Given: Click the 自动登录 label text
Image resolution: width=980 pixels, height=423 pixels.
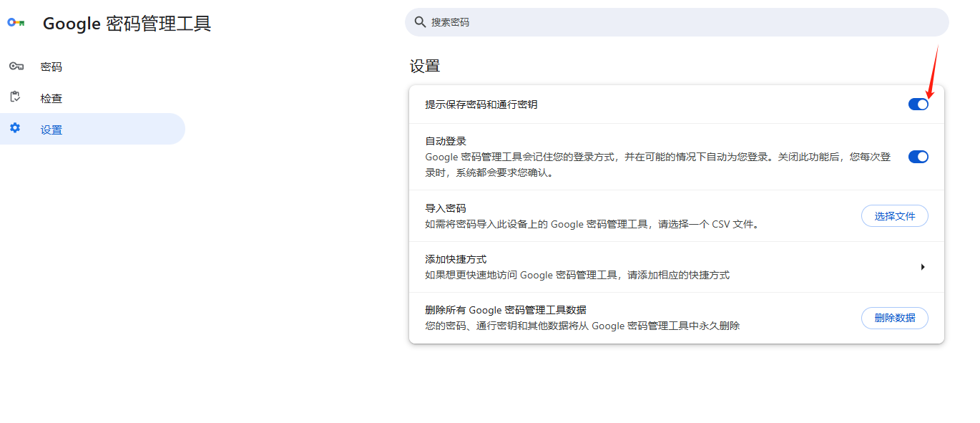Looking at the screenshot, I should [x=446, y=141].
